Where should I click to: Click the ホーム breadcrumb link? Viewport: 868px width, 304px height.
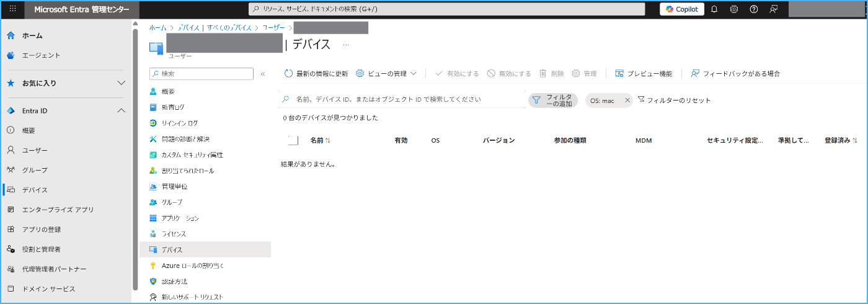[157, 28]
